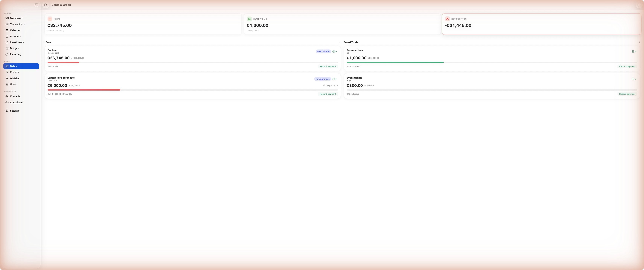The height and width of the screenshot is (270, 644).
Task: Click Personal loan collection progress bar
Action: coord(492,62)
